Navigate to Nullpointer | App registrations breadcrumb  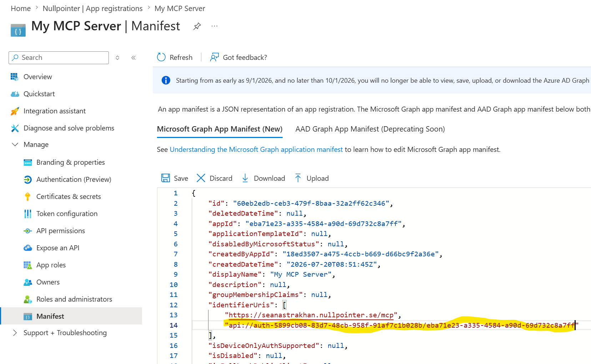[x=92, y=9]
